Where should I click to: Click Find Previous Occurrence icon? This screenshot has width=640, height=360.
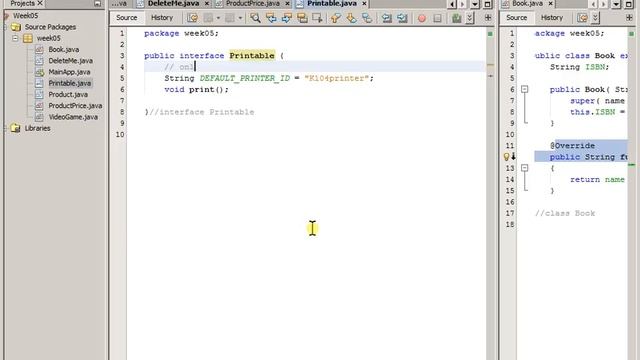pyautogui.click(x=271, y=18)
